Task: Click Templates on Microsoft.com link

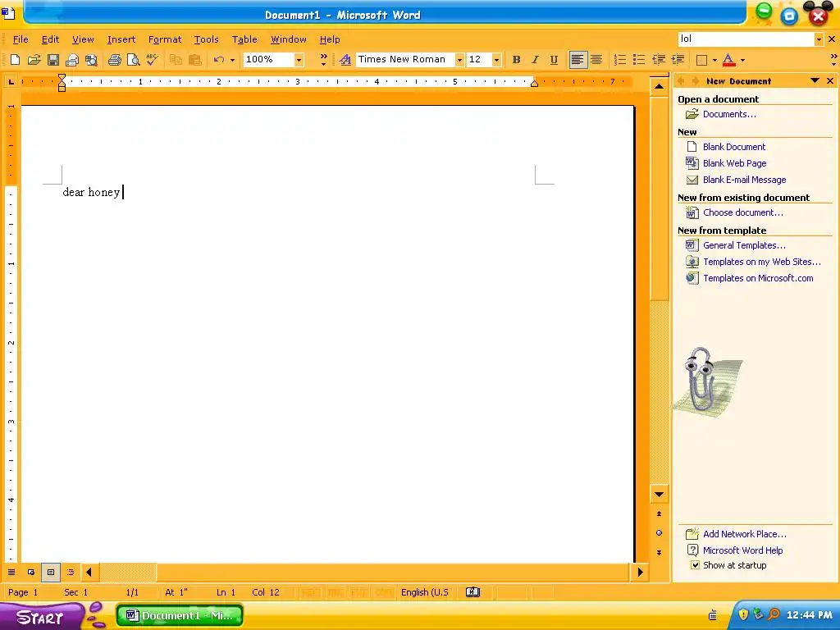Action: [758, 278]
